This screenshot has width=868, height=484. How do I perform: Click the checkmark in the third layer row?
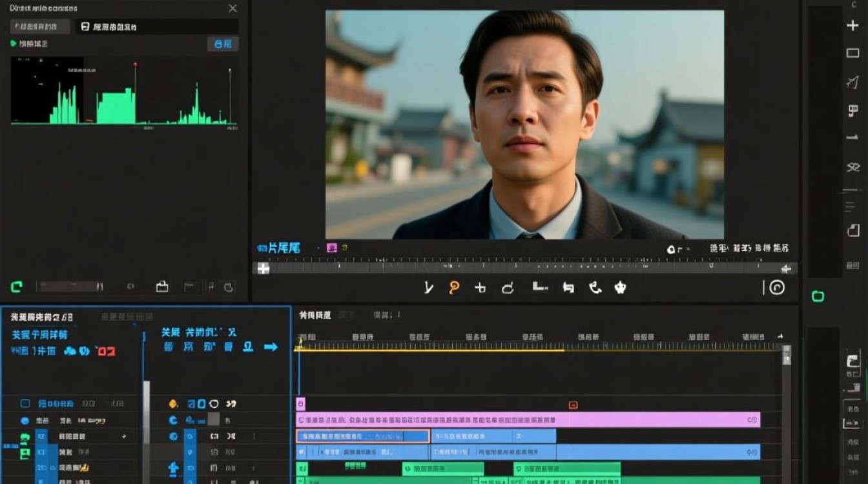tap(124, 437)
